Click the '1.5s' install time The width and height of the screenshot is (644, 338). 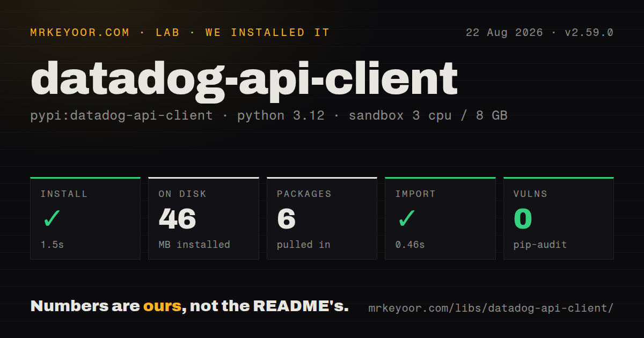click(52, 245)
